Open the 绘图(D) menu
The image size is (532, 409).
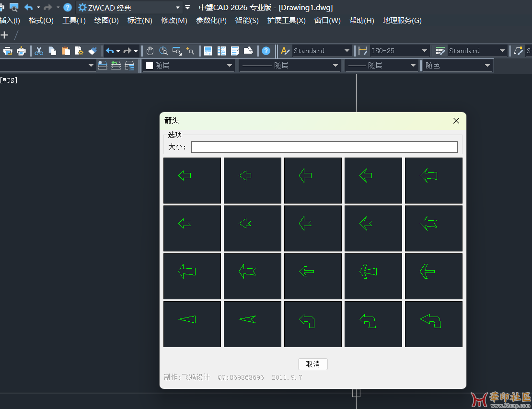[106, 21]
